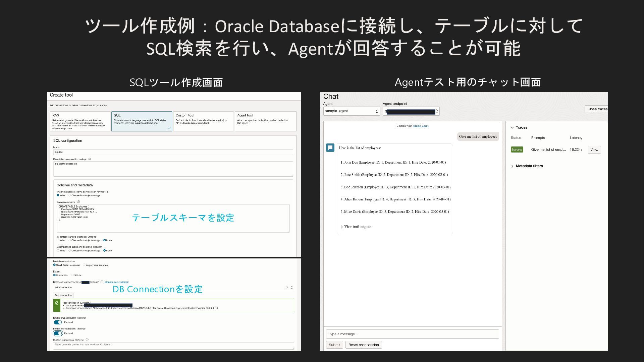Click info icon beside Database tool connection

point(102,282)
